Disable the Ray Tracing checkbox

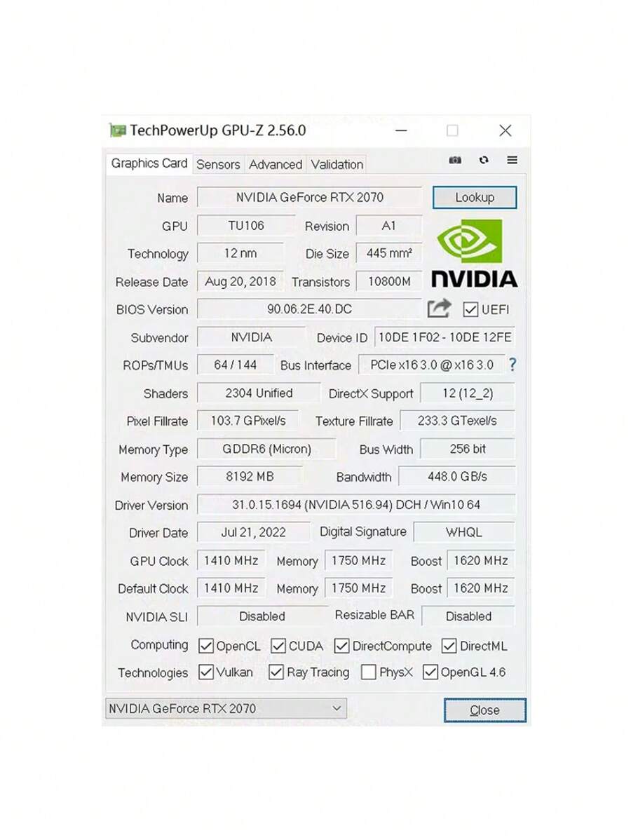[276, 672]
